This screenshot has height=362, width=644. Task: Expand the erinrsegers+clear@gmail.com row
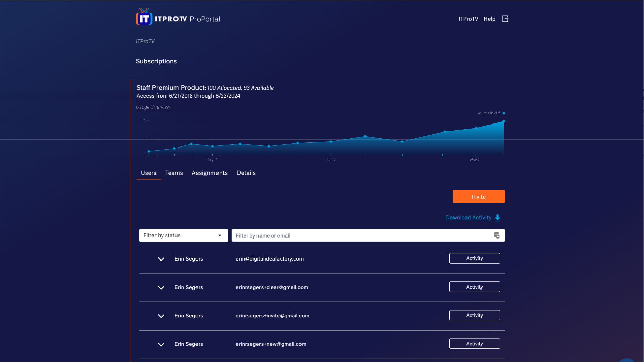pos(161,288)
